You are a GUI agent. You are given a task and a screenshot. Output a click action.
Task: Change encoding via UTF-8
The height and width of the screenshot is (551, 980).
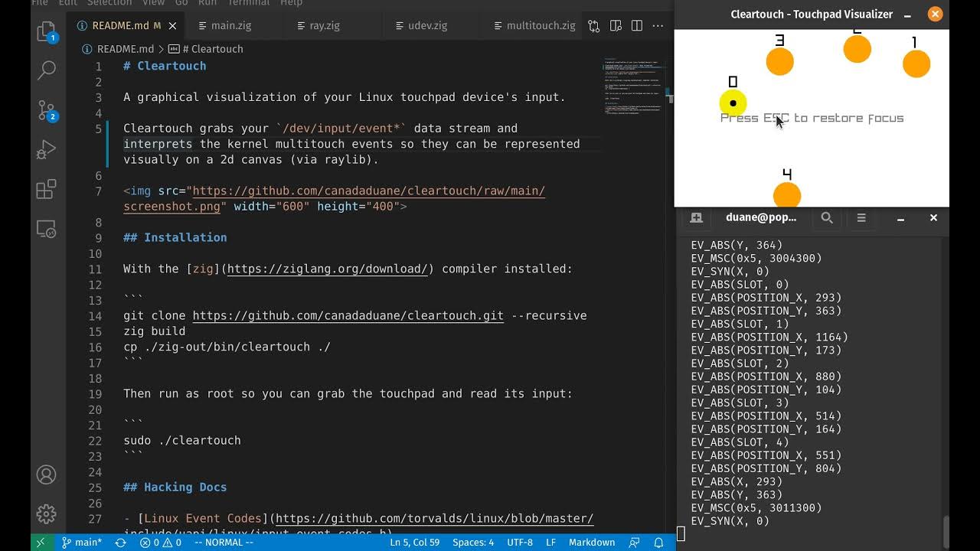520,543
